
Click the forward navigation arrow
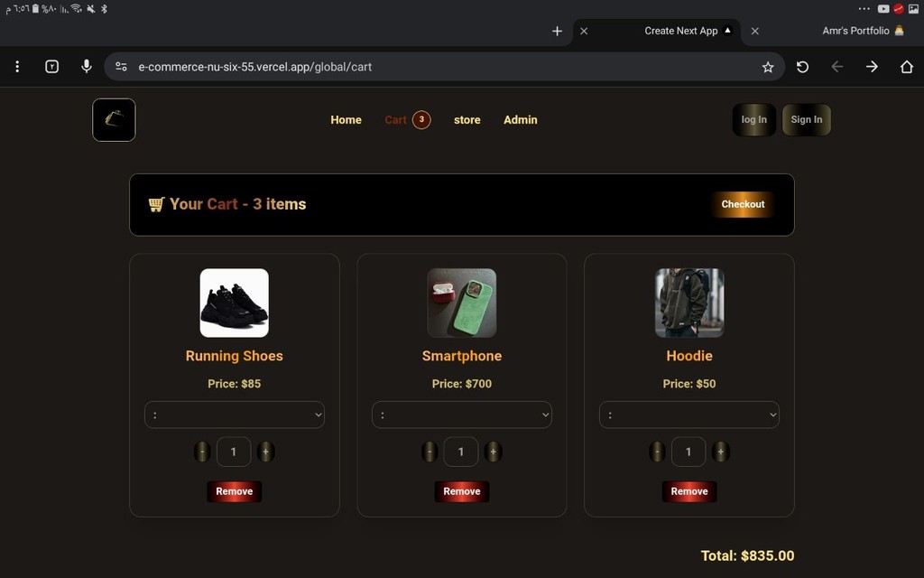[872, 67]
